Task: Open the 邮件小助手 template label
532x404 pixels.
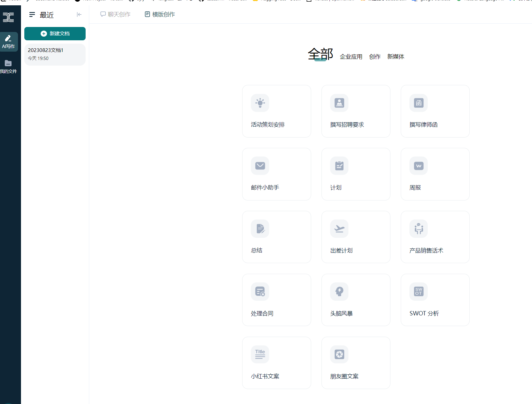Action: [265, 188]
